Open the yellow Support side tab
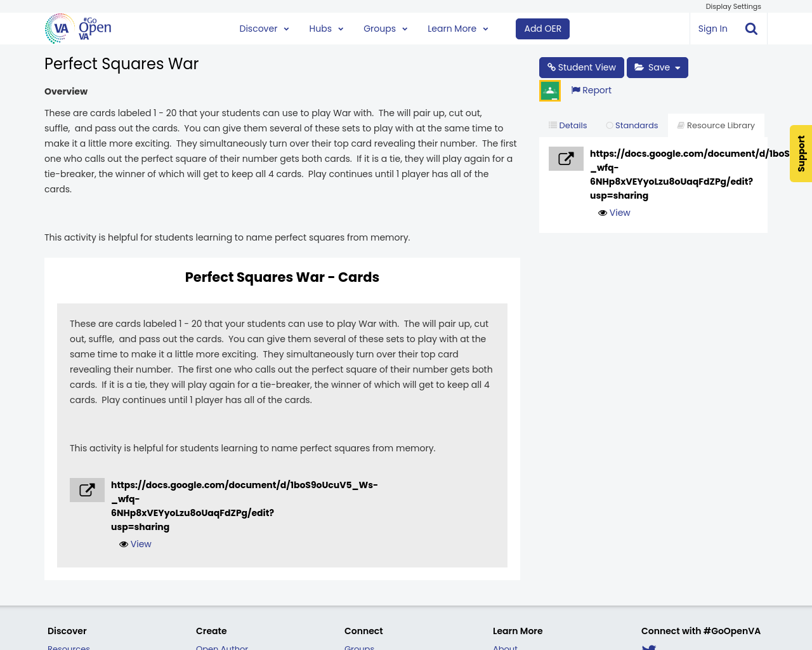812x650 pixels. tap(801, 154)
